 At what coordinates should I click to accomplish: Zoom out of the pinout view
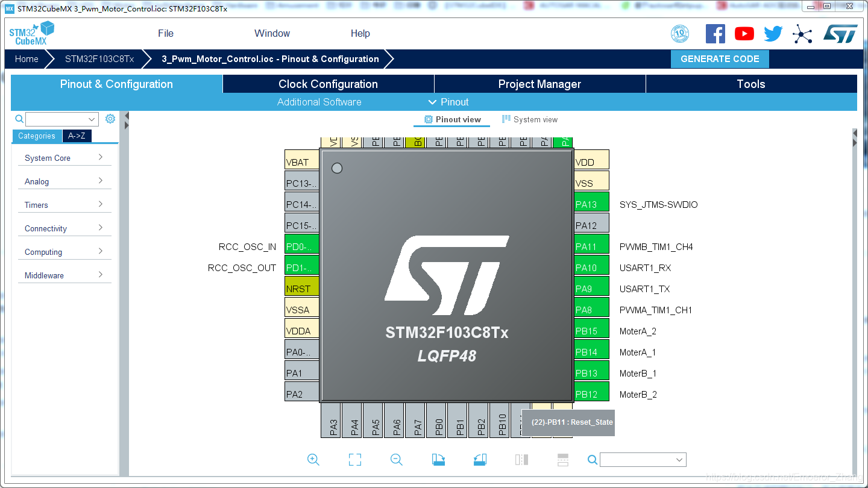pos(396,459)
